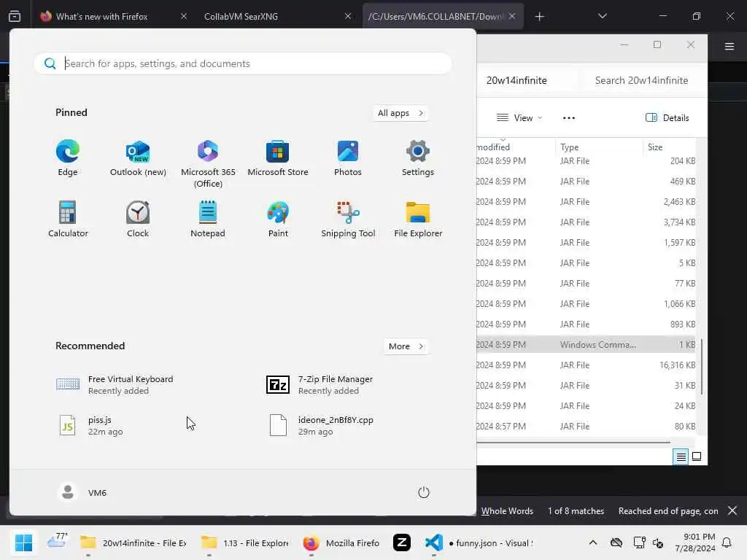
Task: Open Firefox View icon at top left
Action: click(15, 16)
